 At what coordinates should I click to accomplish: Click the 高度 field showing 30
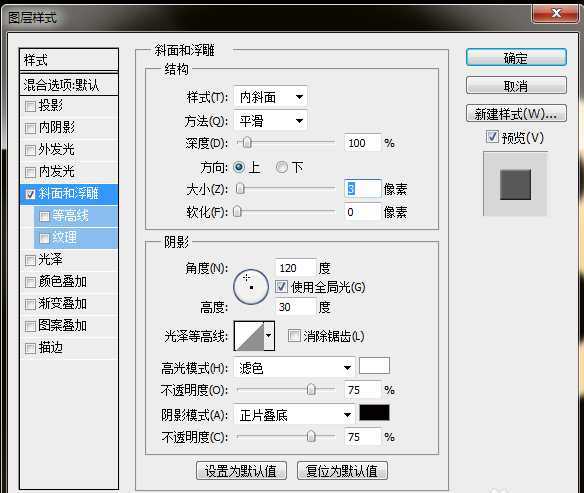coord(296,307)
